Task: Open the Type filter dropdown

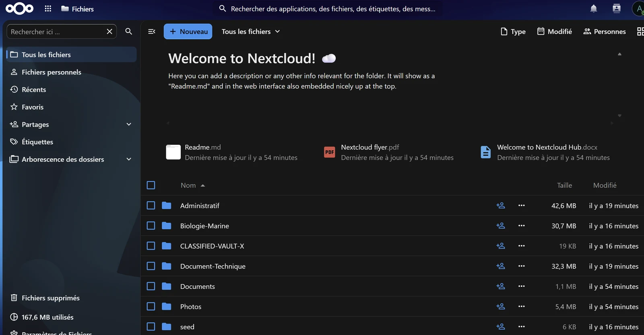Action: [513, 31]
